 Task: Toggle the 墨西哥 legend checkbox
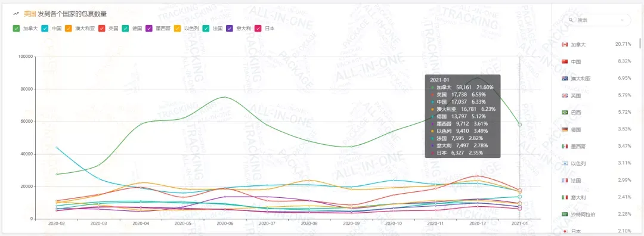tap(148, 29)
